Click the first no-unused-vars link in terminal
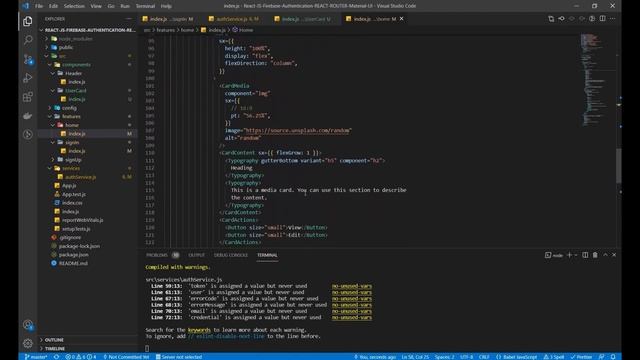This screenshot has height=360, width=640. 351,286
